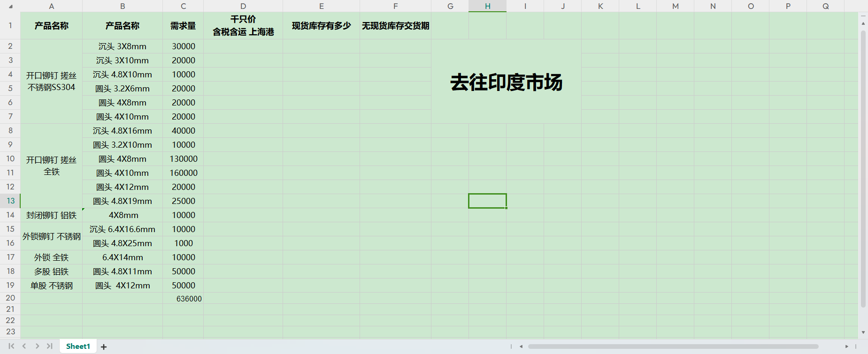Click the 沉头 3X10mm cell
Viewport: 868px width, 354px height.
(x=123, y=60)
